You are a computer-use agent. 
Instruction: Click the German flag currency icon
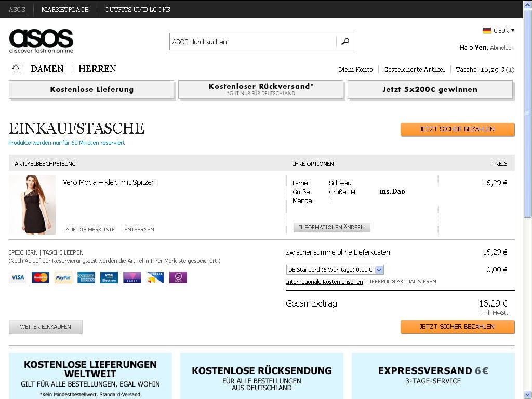pyautogui.click(x=487, y=31)
